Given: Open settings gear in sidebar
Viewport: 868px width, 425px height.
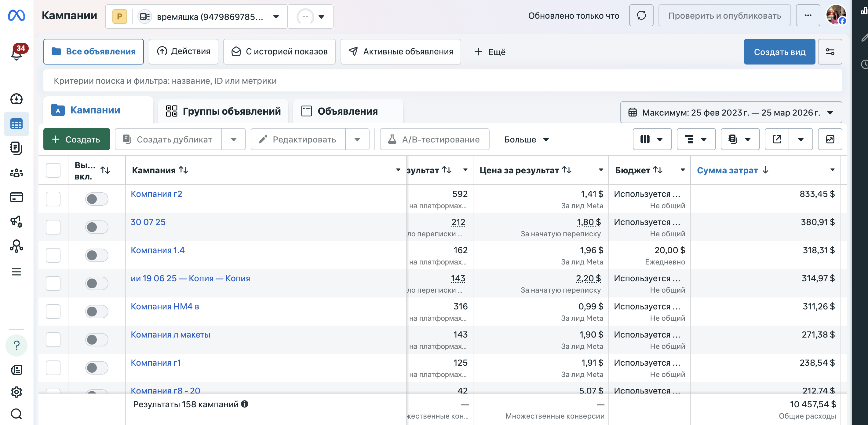Looking at the screenshot, I should tap(16, 392).
